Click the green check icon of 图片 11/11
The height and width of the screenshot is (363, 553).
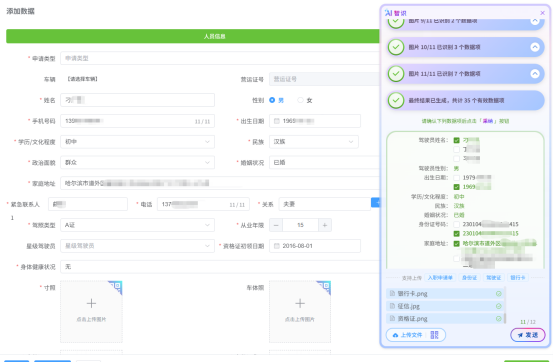[x=396, y=74]
